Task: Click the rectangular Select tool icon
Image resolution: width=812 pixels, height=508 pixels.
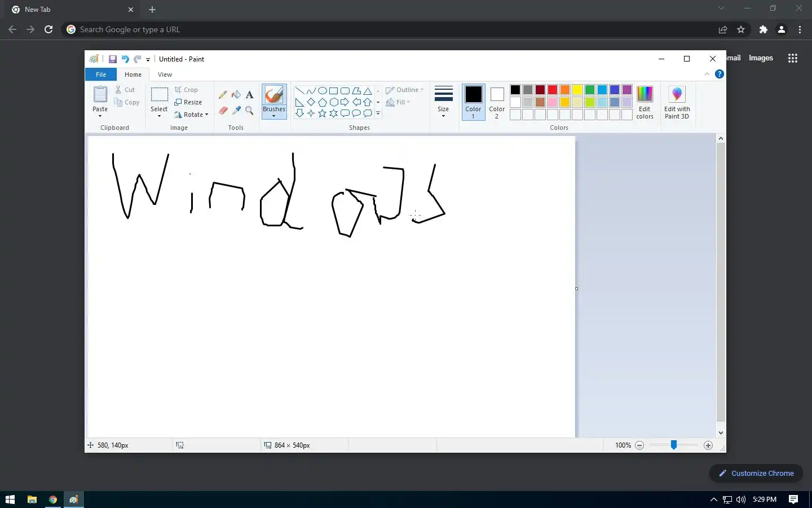Action: pos(159,95)
